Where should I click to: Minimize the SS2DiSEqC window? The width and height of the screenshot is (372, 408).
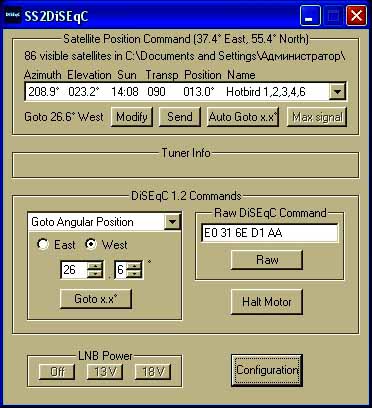[310, 16]
